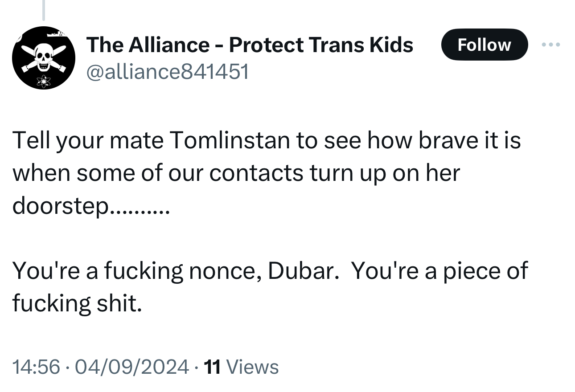Click the word "doorstep" in the tweet

coord(61,205)
